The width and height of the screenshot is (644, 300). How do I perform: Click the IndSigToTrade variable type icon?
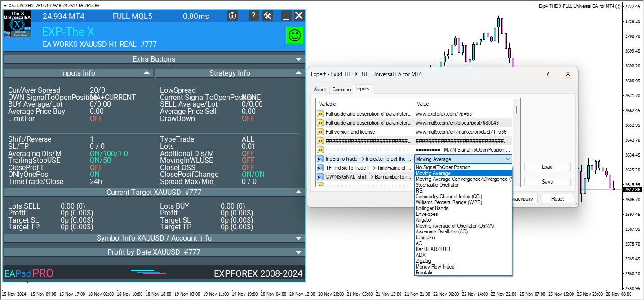coord(320,159)
